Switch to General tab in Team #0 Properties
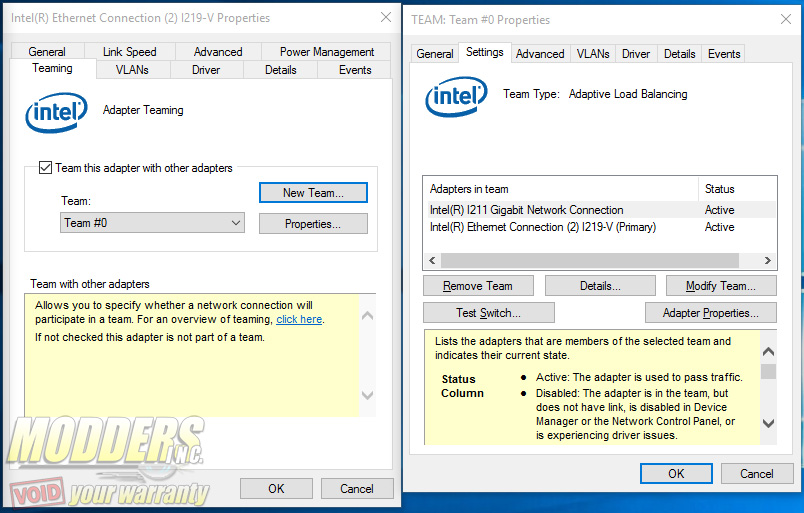 click(x=435, y=54)
